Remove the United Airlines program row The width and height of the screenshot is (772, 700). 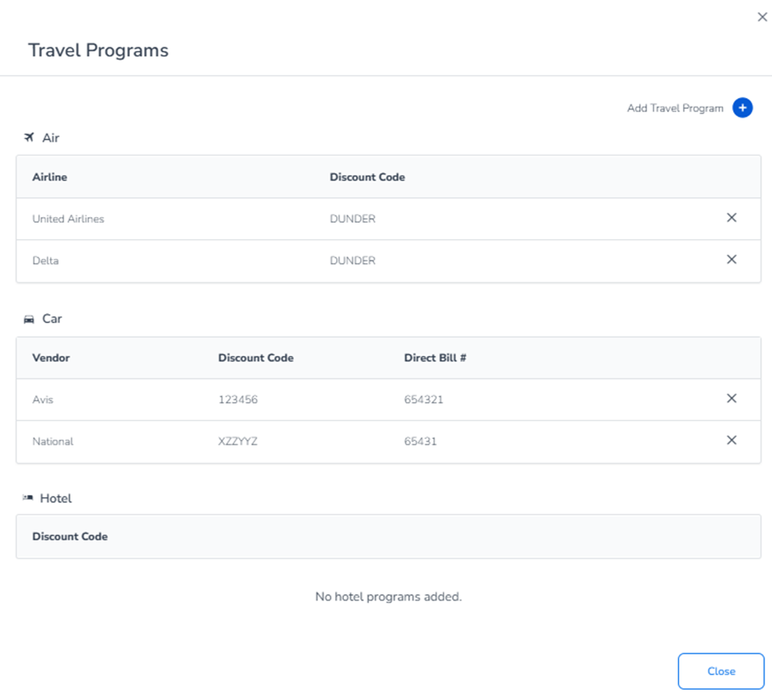coord(732,218)
